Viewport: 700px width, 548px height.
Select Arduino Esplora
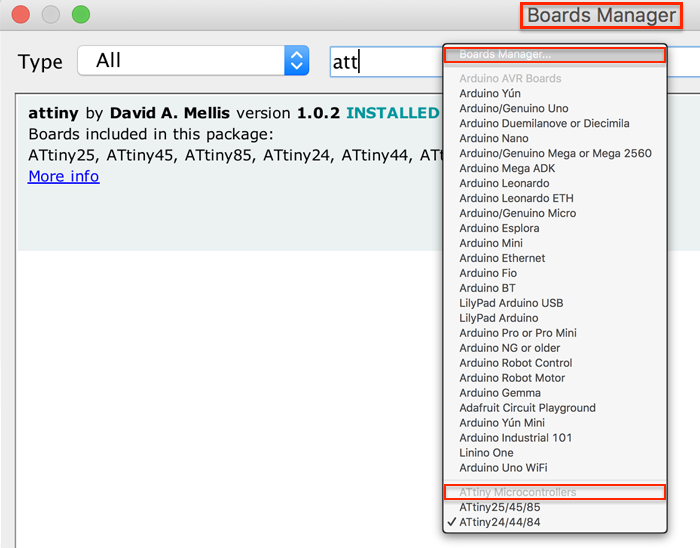[555, 228]
